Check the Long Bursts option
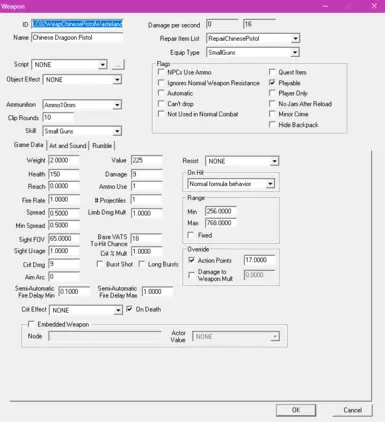Image resolution: width=385 pixels, height=422 pixels. point(142,264)
